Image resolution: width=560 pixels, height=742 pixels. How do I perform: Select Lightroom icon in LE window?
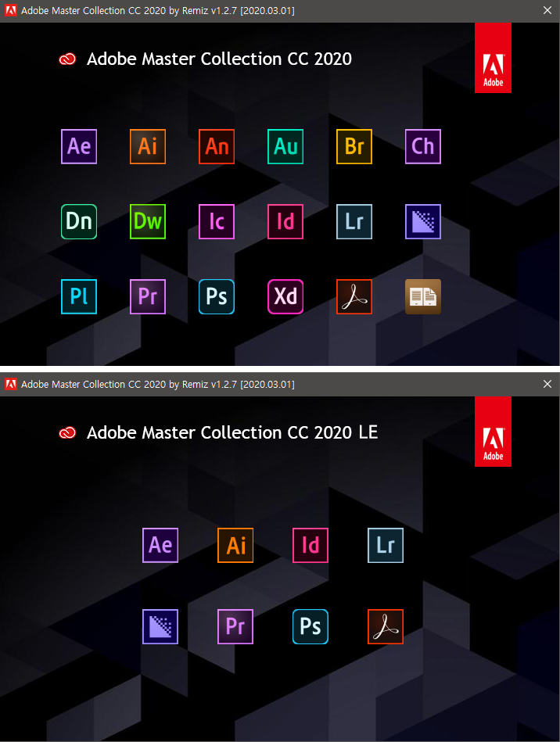tap(386, 545)
